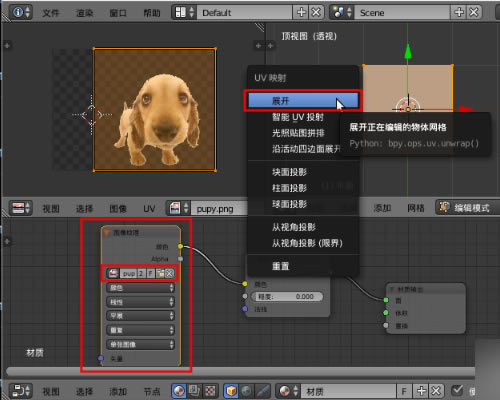This screenshot has height=400, width=500.
Task: Click material output surface socket
Action: click(x=386, y=300)
